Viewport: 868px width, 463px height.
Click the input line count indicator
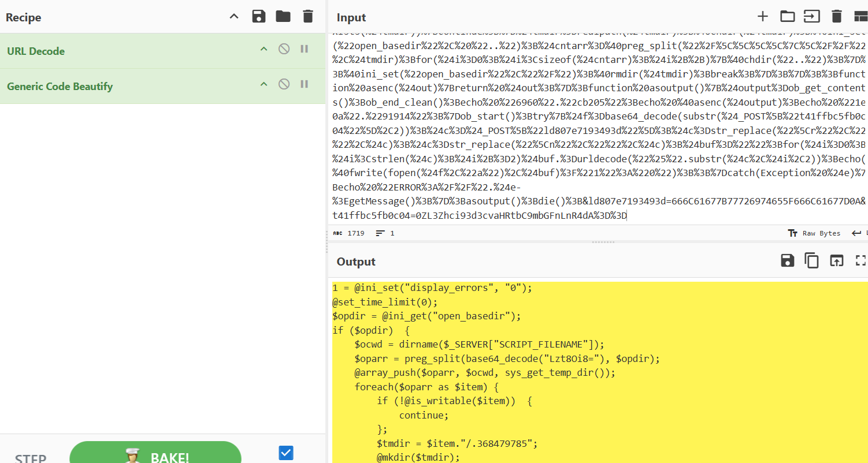coord(385,233)
